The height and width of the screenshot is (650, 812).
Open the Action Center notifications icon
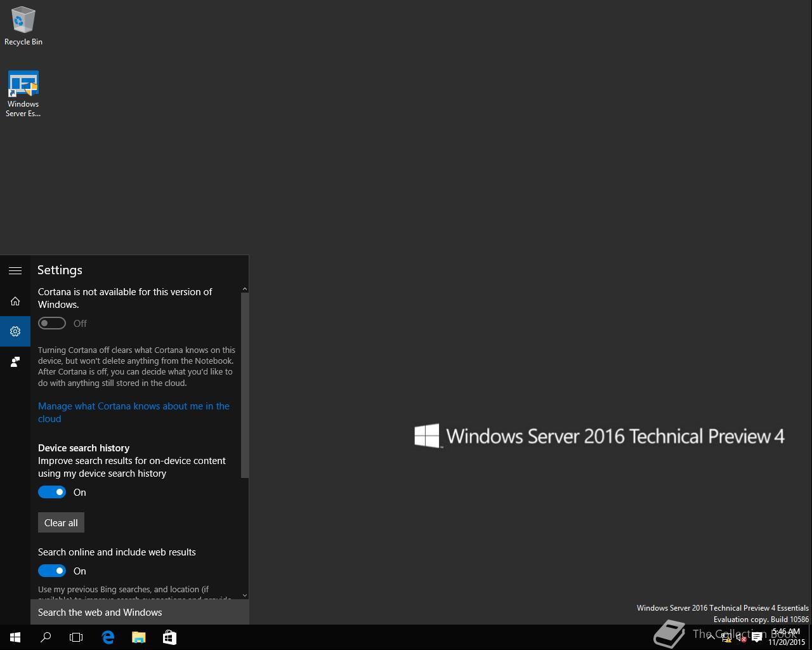point(757,637)
